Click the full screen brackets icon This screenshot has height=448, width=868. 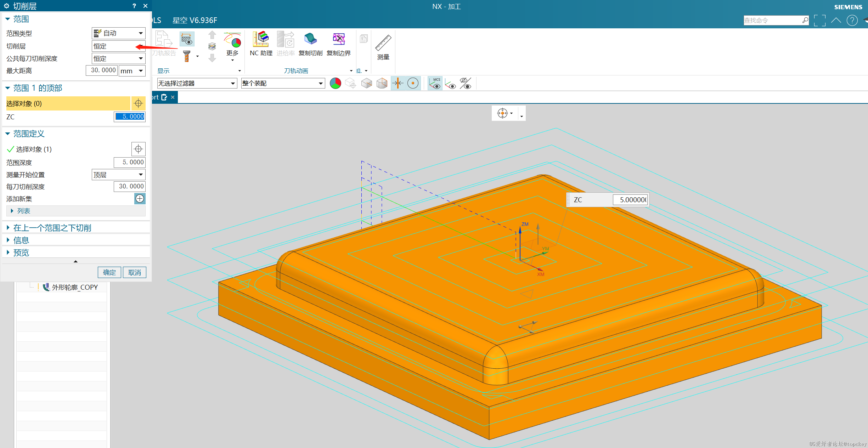pos(819,21)
